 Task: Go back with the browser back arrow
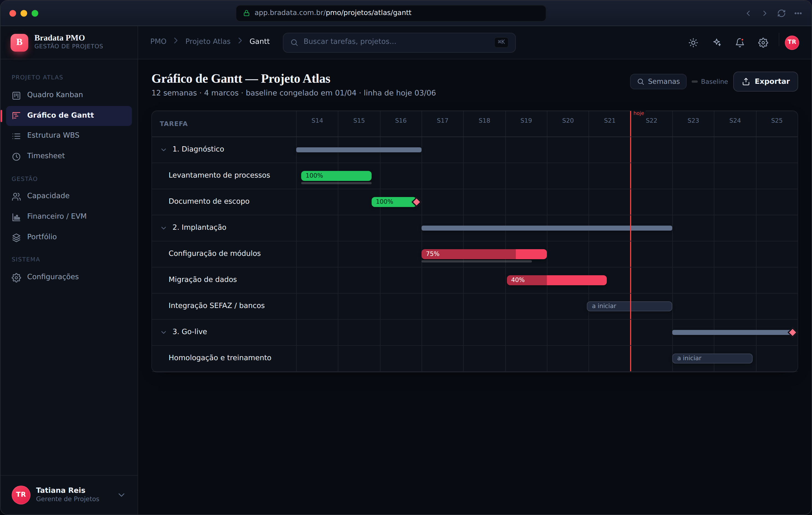click(748, 13)
